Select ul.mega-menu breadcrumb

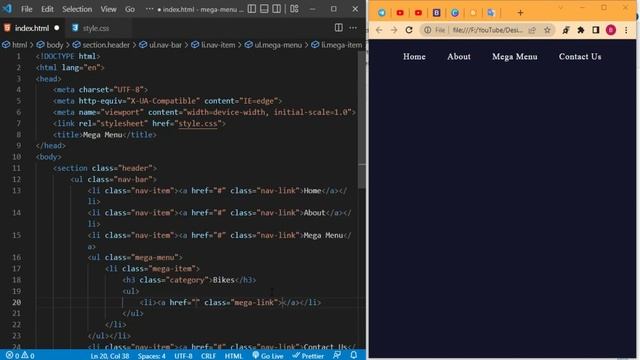point(278,45)
